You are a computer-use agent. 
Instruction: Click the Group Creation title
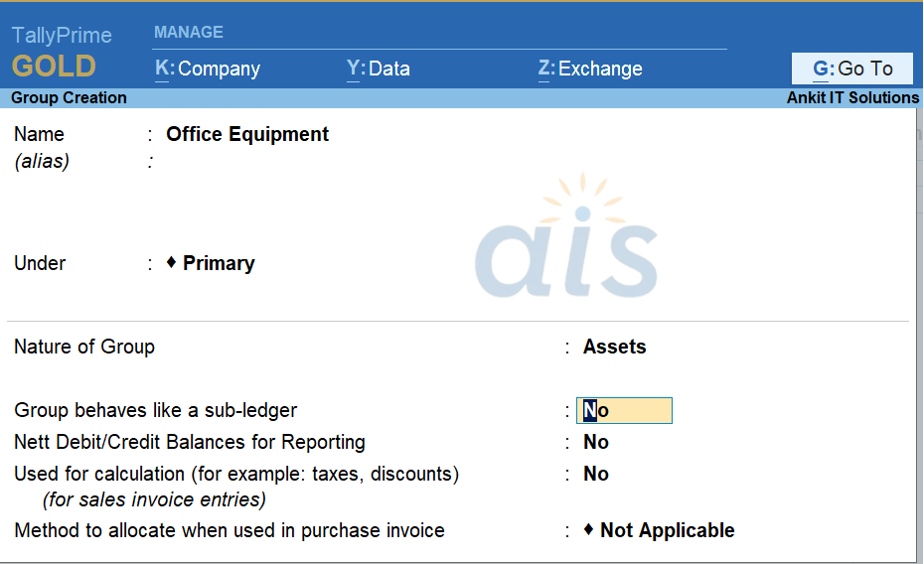pos(69,98)
